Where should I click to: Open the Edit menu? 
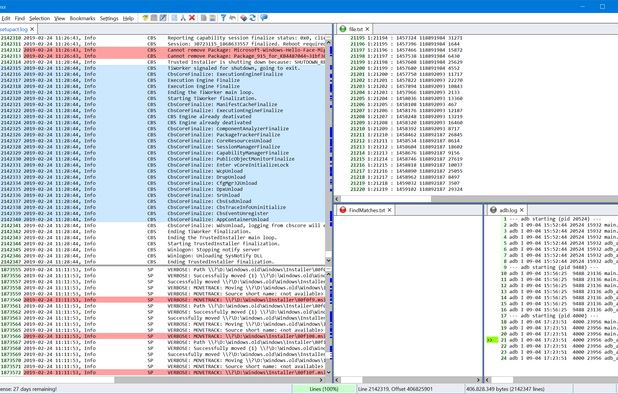(x=6, y=18)
